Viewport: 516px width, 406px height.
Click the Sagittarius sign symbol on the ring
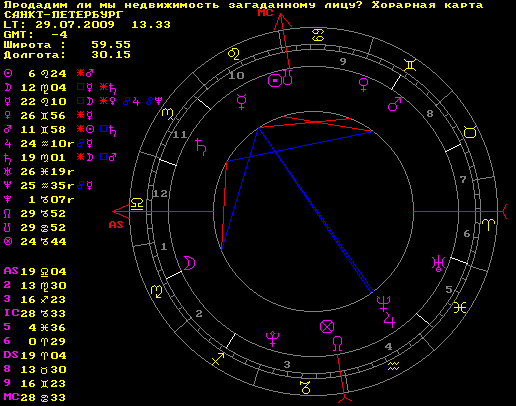(218, 359)
